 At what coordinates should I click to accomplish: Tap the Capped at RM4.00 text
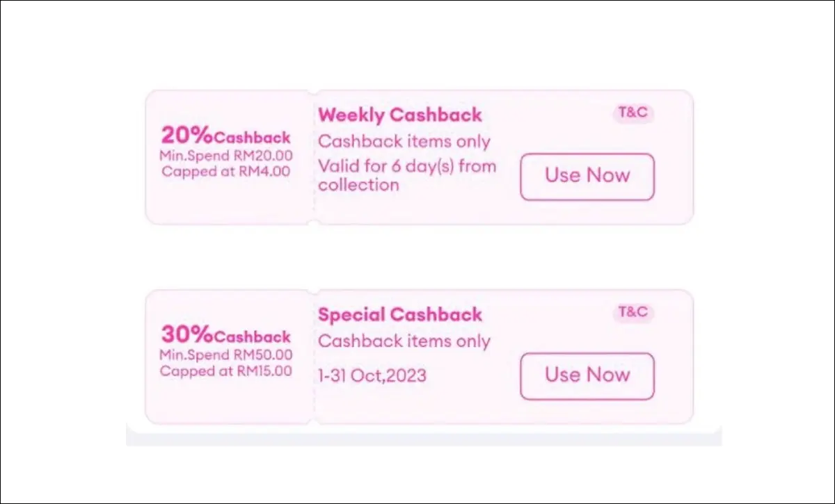point(226,171)
